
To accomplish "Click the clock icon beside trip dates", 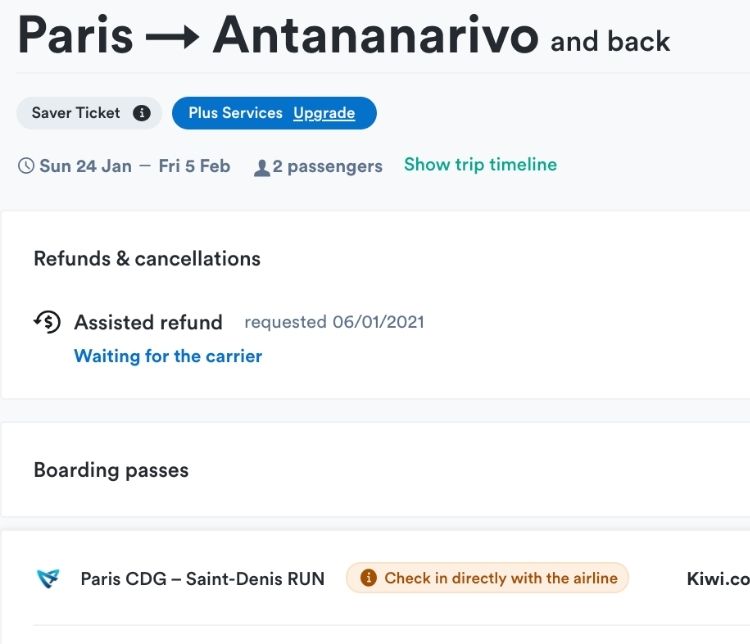I will click(26, 166).
